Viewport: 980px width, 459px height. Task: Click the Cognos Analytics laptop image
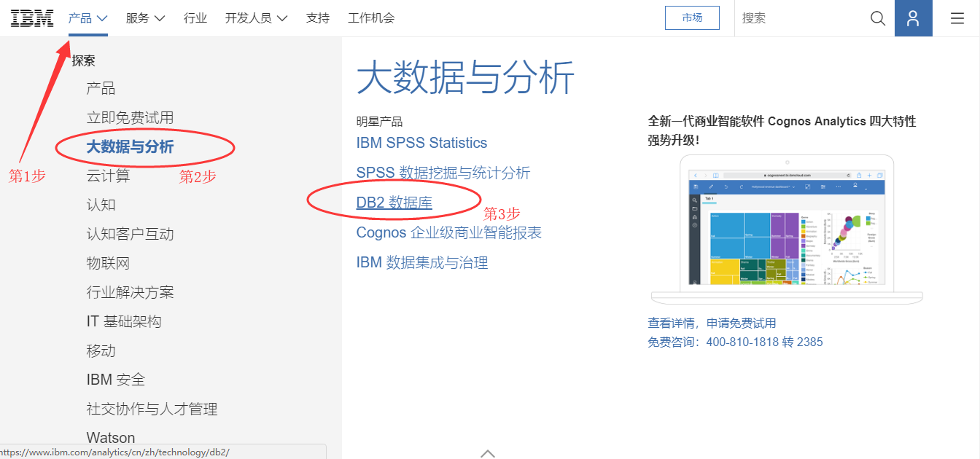click(787, 229)
